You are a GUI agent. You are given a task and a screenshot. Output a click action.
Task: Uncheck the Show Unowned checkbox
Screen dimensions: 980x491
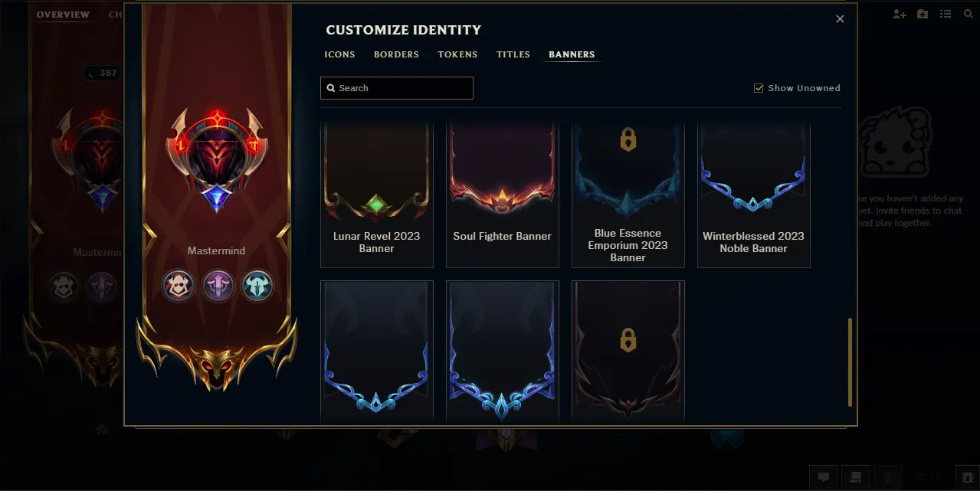[759, 88]
